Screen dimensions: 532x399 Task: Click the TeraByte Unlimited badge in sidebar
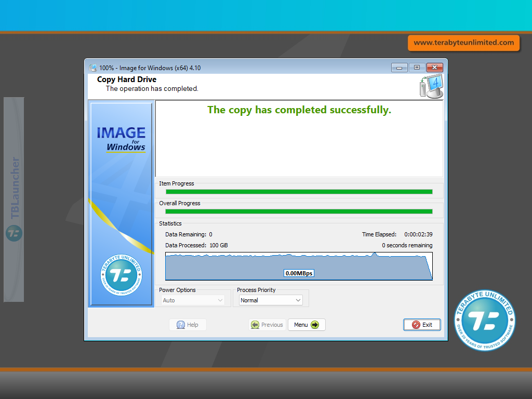click(x=121, y=275)
